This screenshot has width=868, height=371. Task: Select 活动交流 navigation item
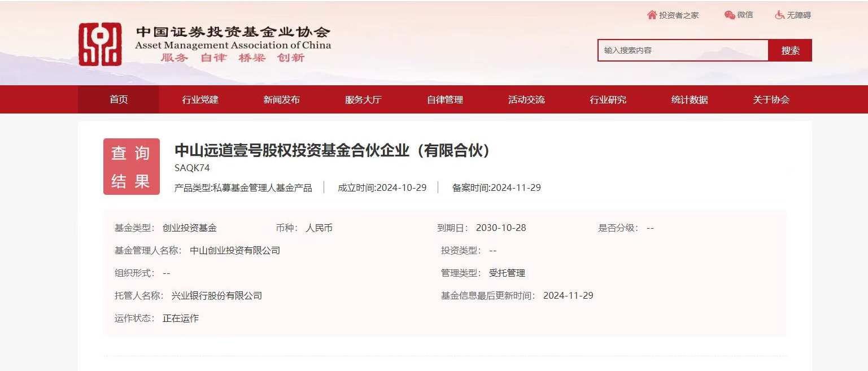pyautogui.click(x=526, y=99)
